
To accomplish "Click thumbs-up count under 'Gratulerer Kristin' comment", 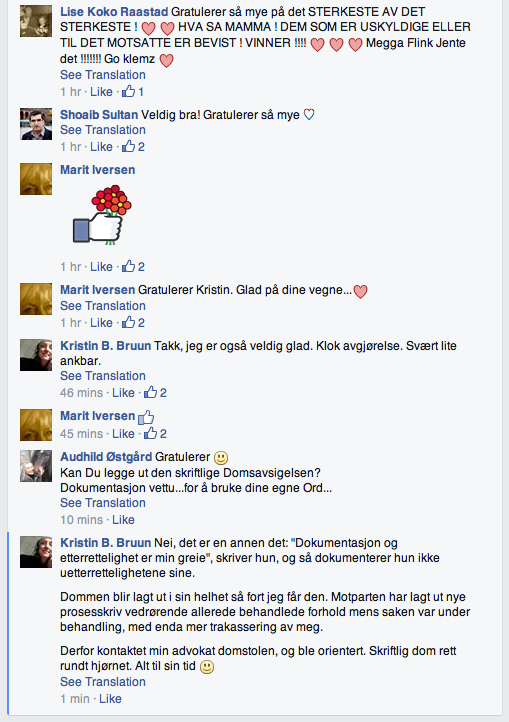I will pos(133,322).
